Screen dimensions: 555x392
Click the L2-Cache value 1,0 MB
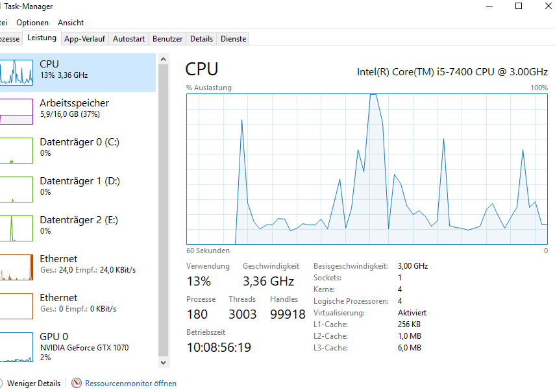click(410, 336)
